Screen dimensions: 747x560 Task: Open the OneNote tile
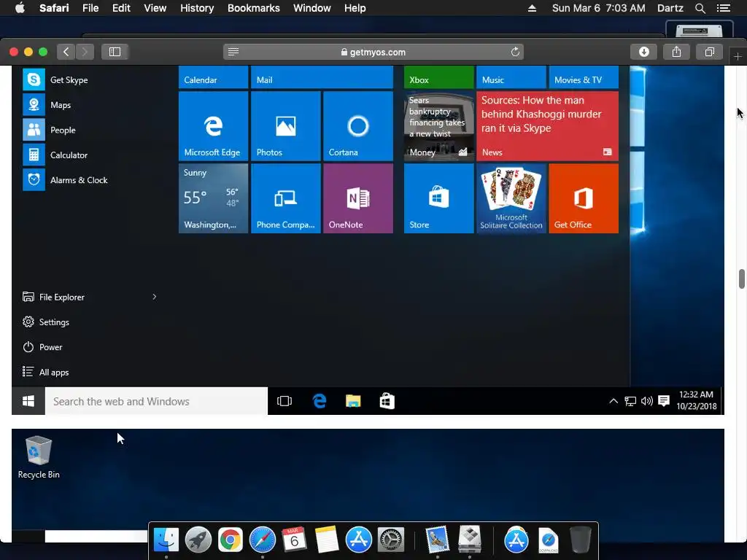click(x=357, y=198)
